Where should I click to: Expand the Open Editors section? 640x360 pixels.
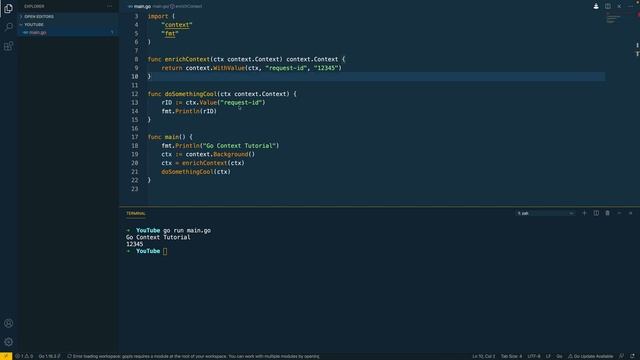68,17
